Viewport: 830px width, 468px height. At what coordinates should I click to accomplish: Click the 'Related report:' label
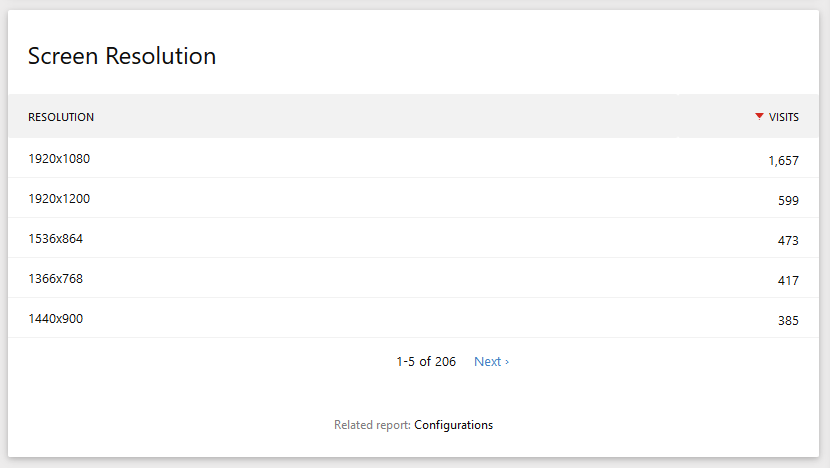[x=372, y=425]
